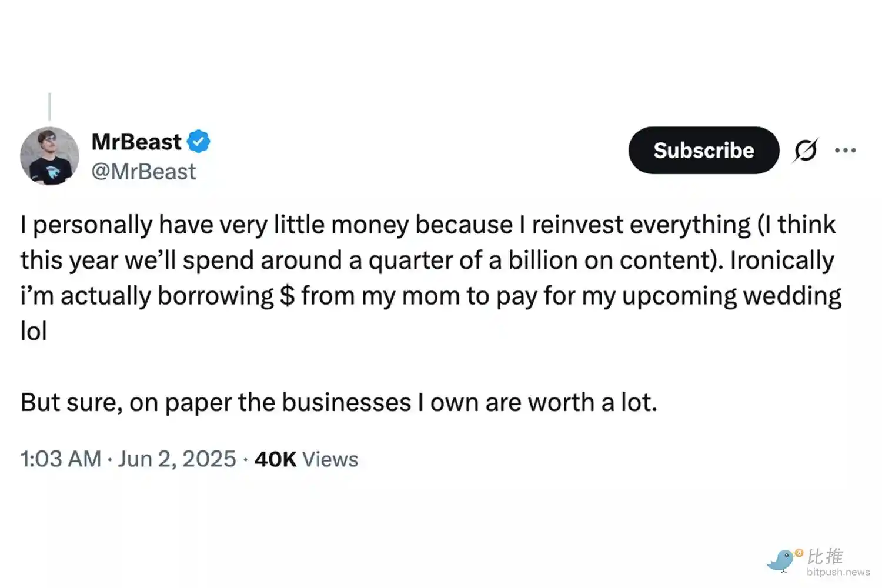
Task: Open the @MrBeast handle link
Action: (144, 171)
